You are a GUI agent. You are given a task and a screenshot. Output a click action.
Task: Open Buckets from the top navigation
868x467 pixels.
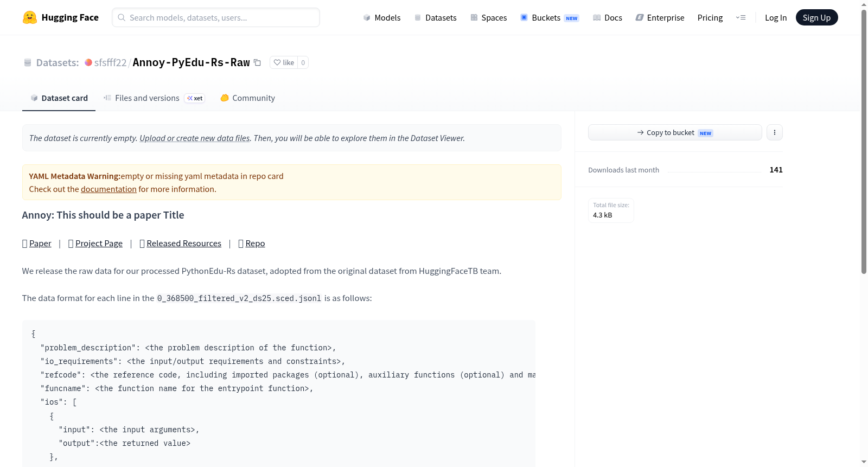550,17
